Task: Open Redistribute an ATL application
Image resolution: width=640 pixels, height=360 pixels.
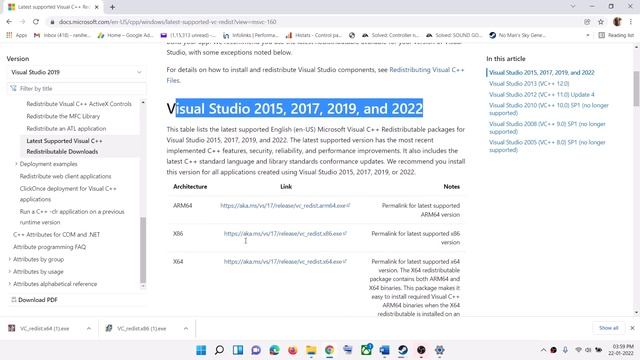Action: coord(66,129)
